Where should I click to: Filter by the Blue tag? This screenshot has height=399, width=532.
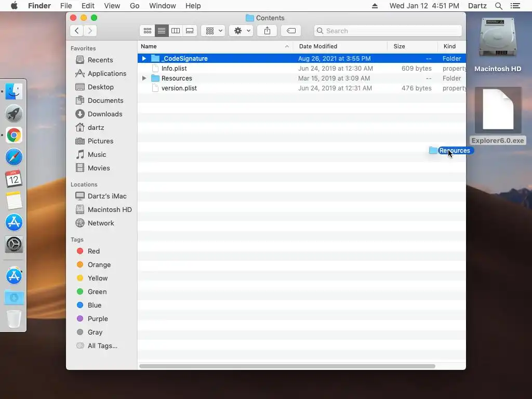pos(95,305)
